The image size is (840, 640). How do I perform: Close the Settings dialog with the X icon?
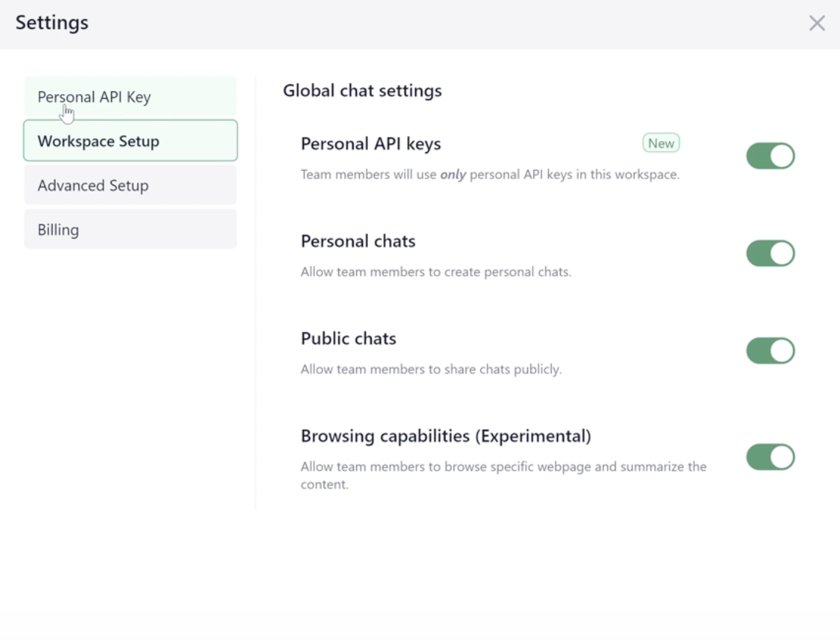tap(817, 23)
